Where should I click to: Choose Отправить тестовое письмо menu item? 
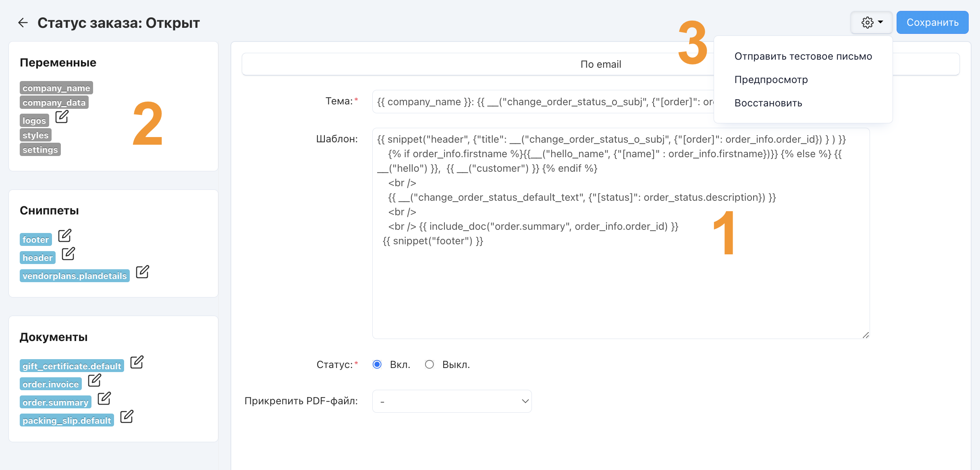(803, 56)
